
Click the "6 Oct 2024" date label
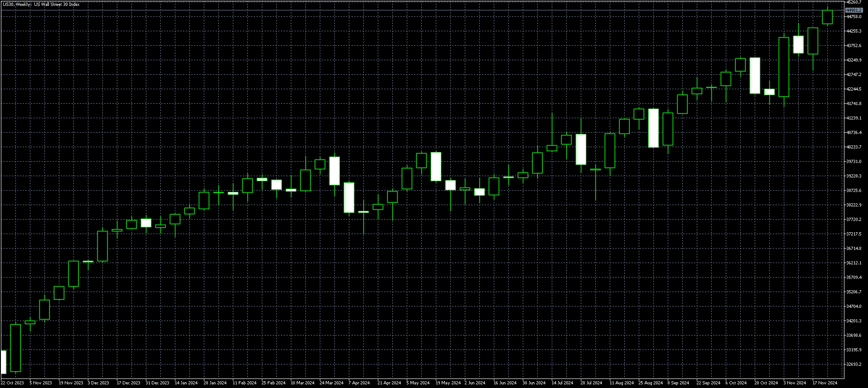[736, 383]
